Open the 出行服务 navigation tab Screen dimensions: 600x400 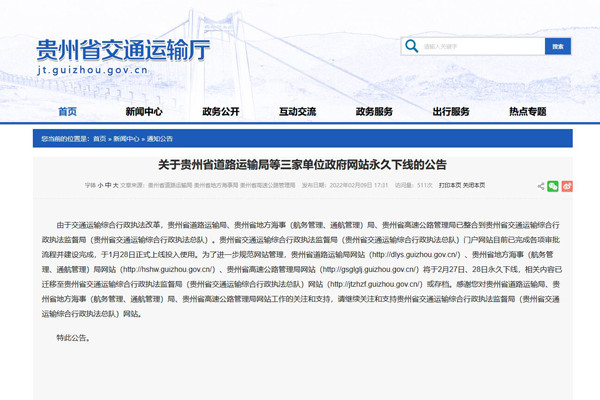pyautogui.click(x=451, y=111)
